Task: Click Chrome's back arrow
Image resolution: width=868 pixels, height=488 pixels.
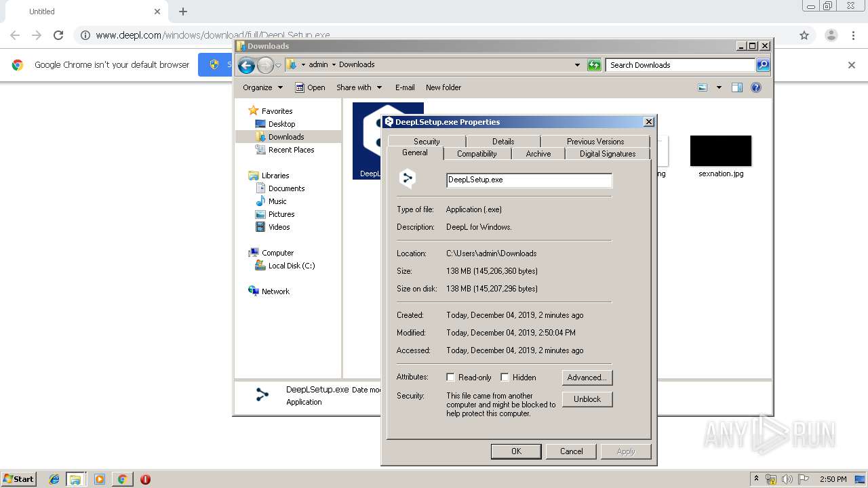Action: pyautogui.click(x=15, y=35)
